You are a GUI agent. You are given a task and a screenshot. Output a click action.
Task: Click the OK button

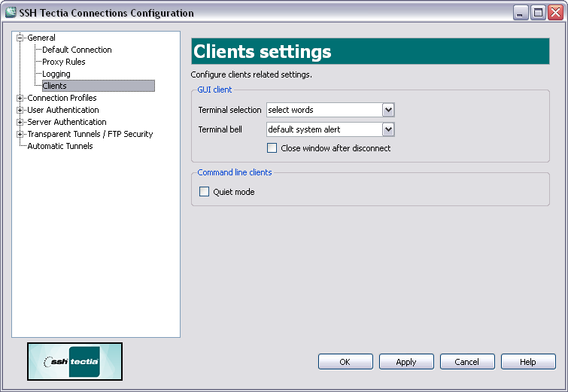point(345,362)
